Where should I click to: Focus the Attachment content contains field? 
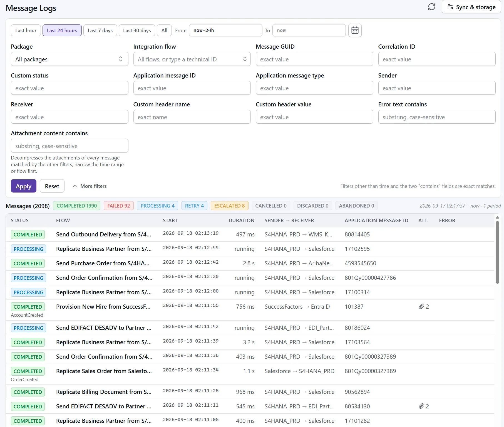tap(69, 146)
